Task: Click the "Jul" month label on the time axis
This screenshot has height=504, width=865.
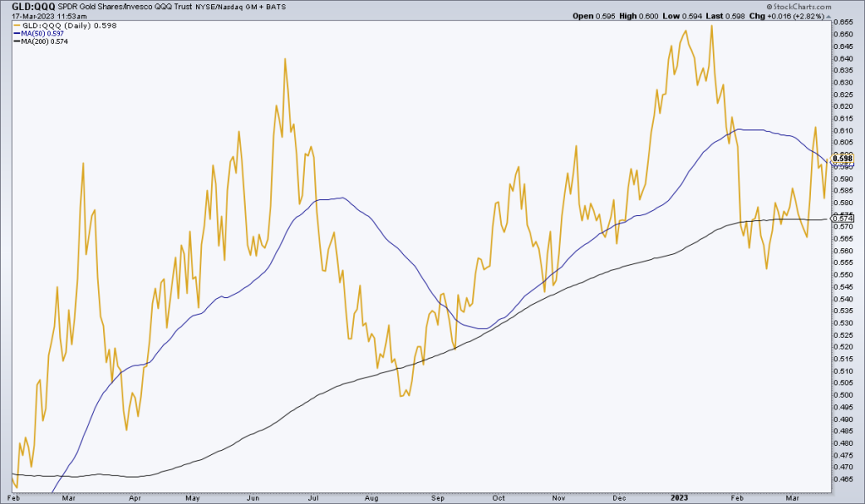Action: [x=313, y=498]
